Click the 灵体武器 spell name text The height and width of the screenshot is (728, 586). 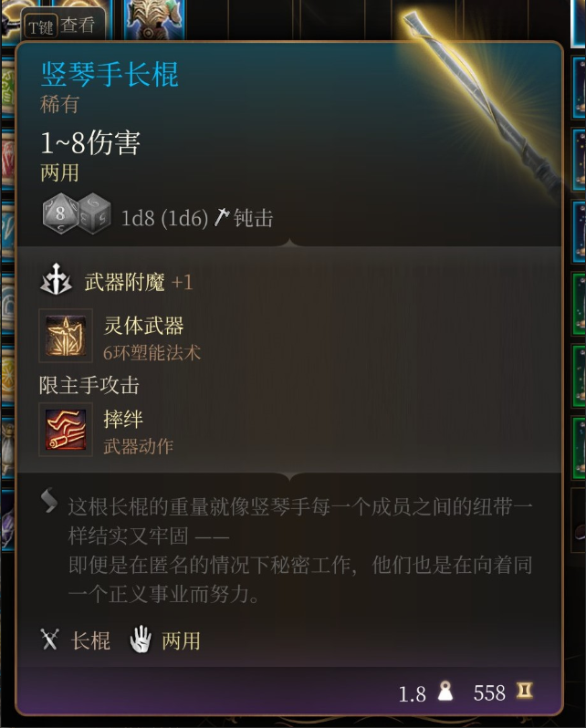point(143,326)
